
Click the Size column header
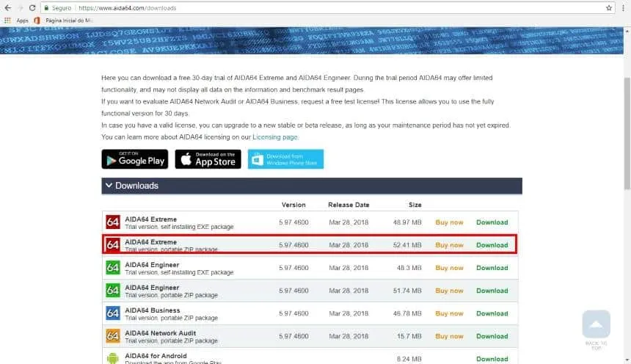[415, 205]
